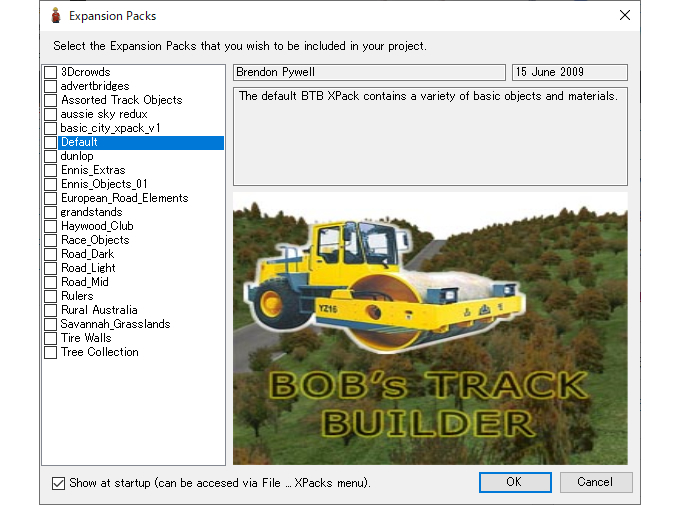Confirm selection with the OK button

point(515,482)
